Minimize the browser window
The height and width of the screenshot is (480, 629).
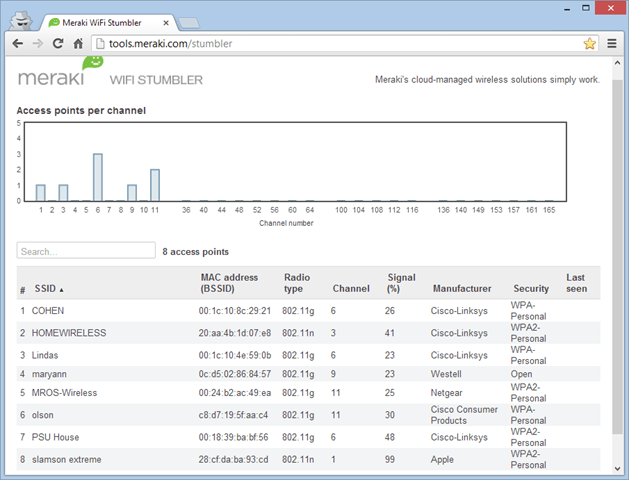(567, 9)
